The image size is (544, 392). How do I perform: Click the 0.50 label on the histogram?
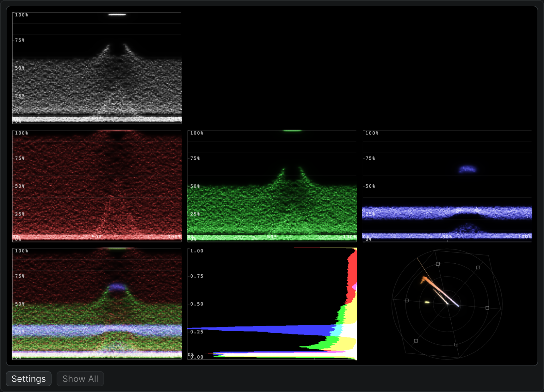[x=197, y=304]
